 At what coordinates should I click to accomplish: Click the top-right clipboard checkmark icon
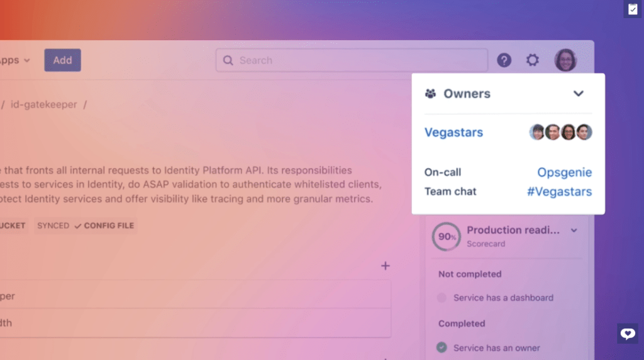pos(632,9)
